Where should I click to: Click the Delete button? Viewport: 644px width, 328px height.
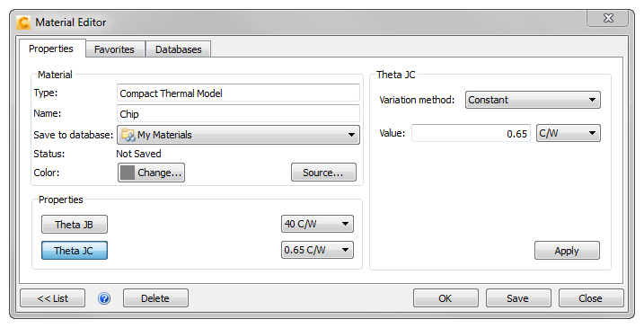155,298
